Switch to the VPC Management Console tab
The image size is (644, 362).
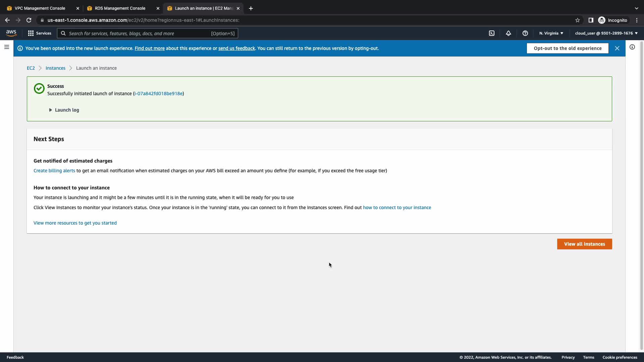tap(40, 8)
